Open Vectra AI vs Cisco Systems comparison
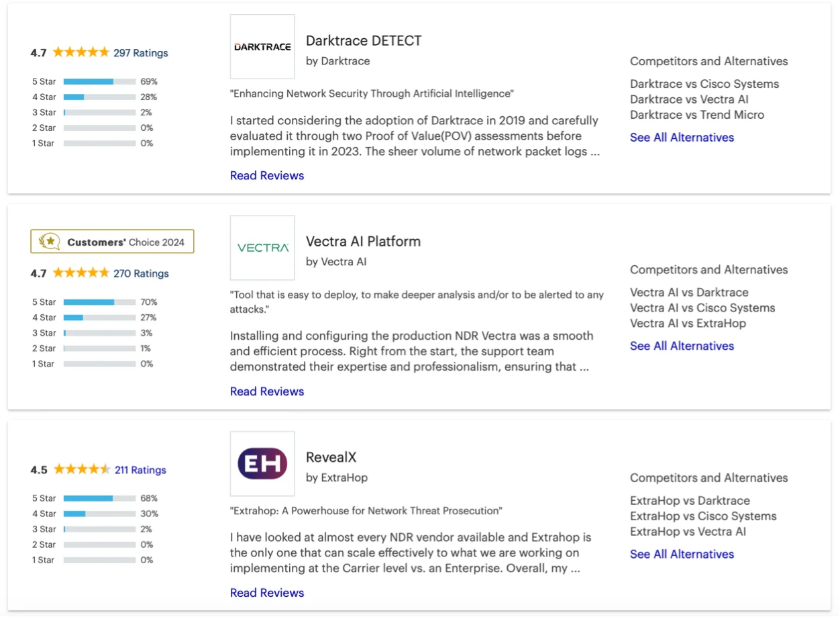840x619 pixels. pyautogui.click(x=702, y=308)
